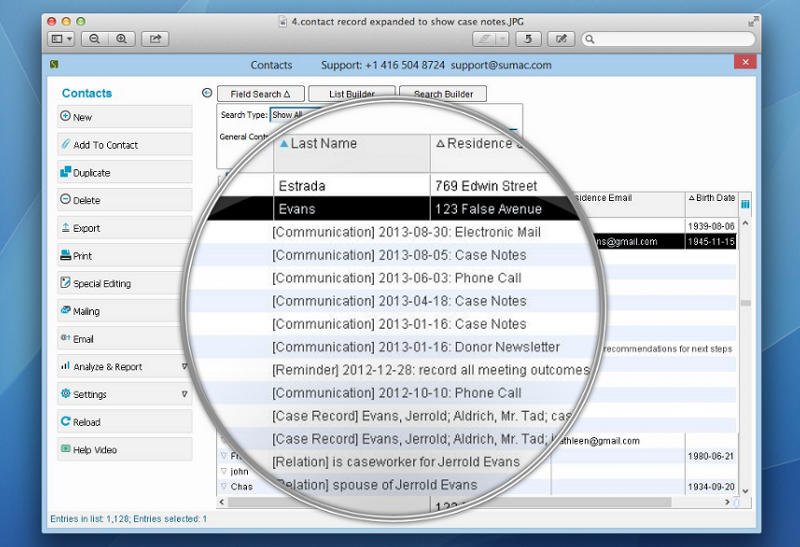800x547 pixels.
Task: Open 2013-01-16 Donor Newsletter entry
Action: click(416, 347)
